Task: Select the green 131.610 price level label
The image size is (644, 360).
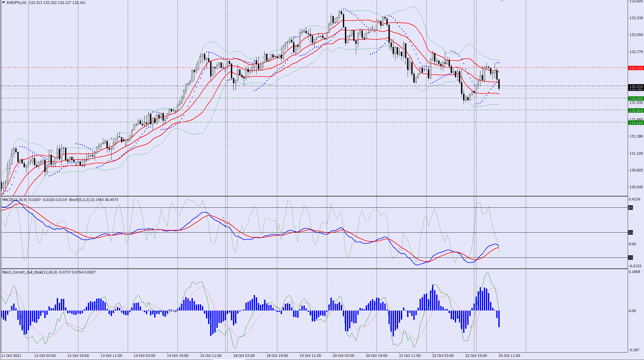Action: (636, 123)
